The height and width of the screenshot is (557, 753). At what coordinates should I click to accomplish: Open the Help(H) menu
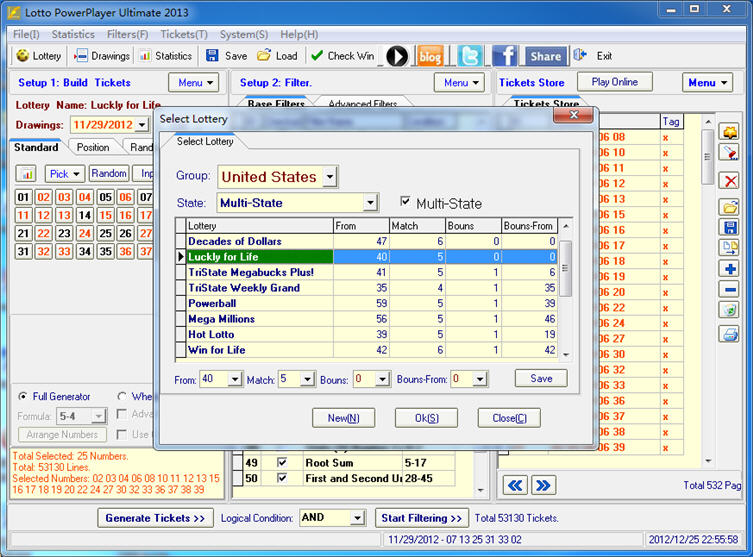click(299, 35)
